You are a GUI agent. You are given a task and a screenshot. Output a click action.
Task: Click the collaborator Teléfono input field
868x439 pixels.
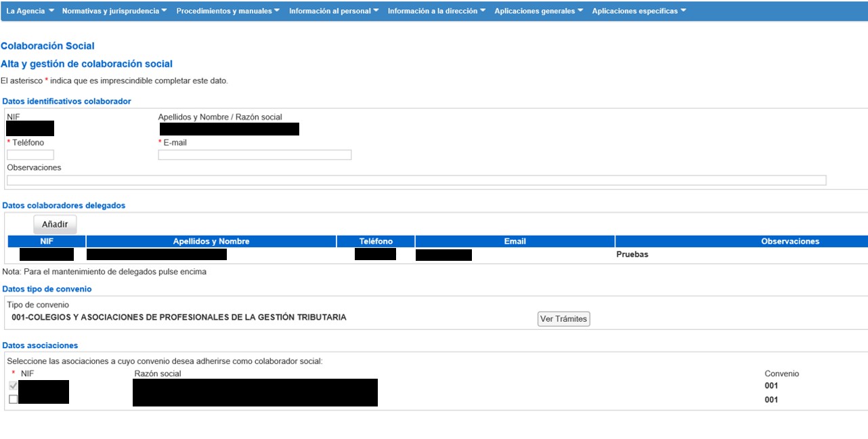tap(30, 155)
